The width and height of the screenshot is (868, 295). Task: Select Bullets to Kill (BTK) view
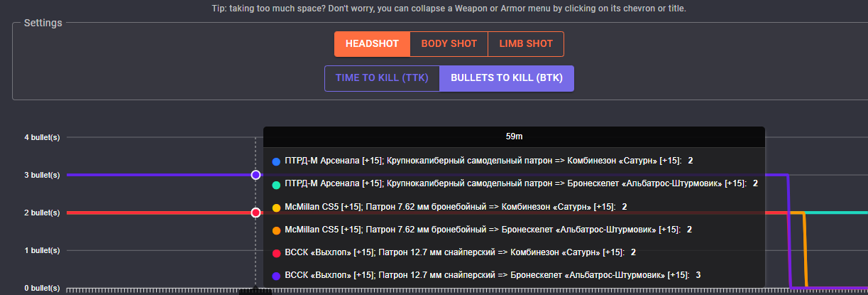pyautogui.click(x=507, y=78)
